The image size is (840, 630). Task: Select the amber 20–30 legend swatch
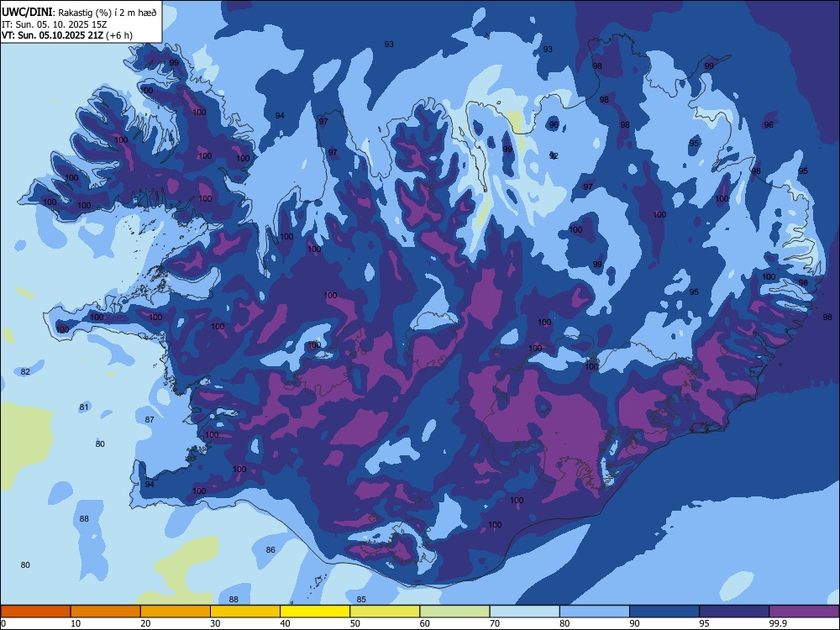[176, 612]
